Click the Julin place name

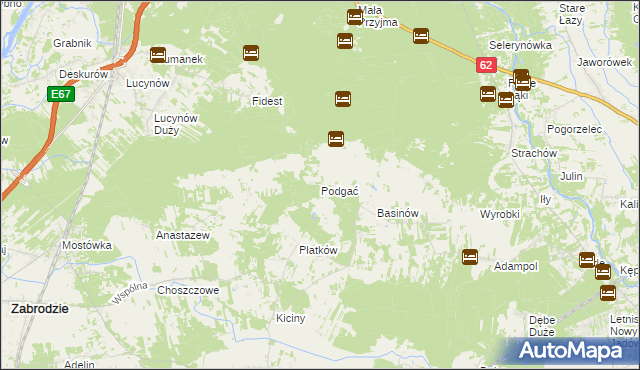(571, 176)
